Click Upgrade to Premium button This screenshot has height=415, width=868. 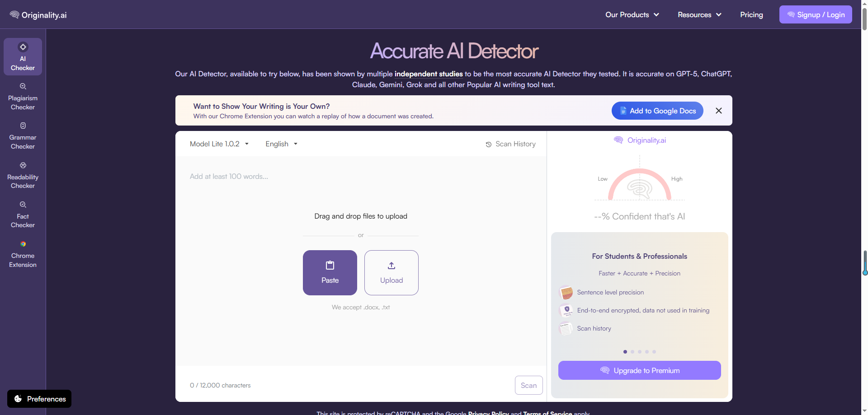pyautogui.click(x=640, y=370)
